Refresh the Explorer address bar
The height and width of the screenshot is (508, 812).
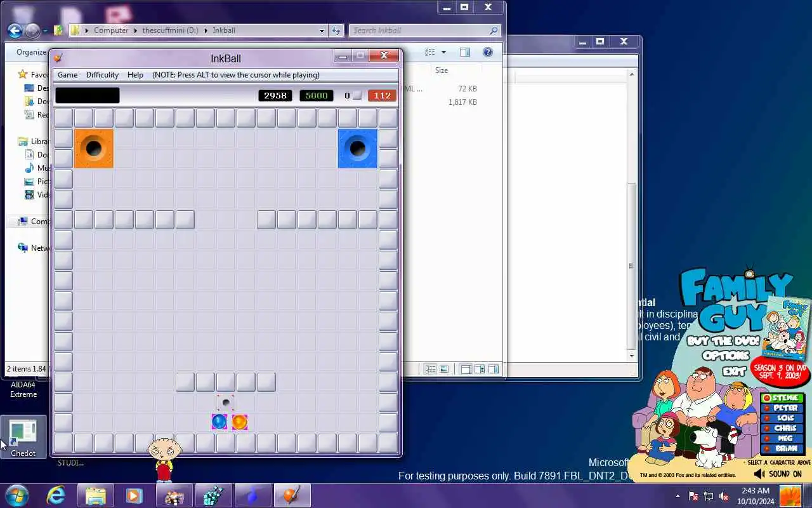[x=336, y=30]
